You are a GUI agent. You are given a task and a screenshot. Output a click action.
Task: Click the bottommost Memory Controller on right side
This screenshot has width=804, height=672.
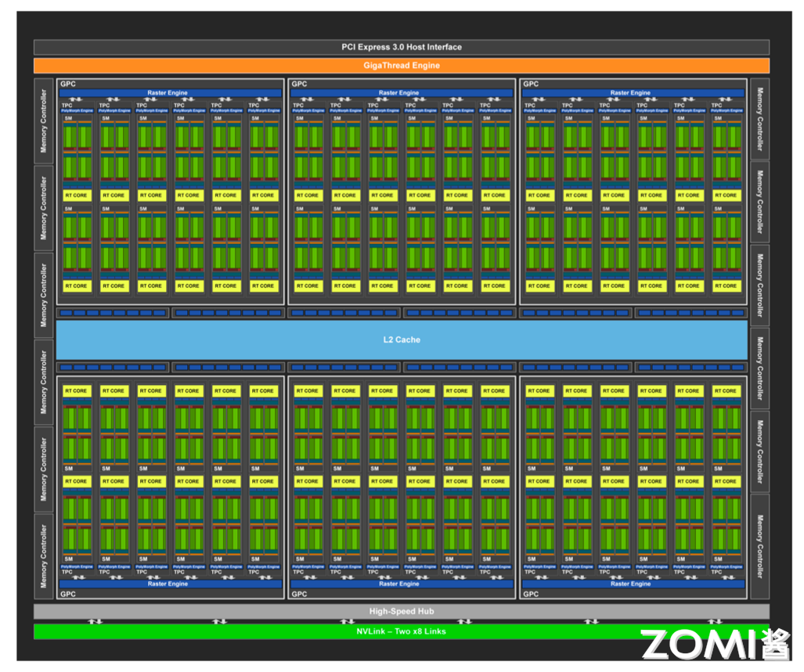[x=759, y=546]
